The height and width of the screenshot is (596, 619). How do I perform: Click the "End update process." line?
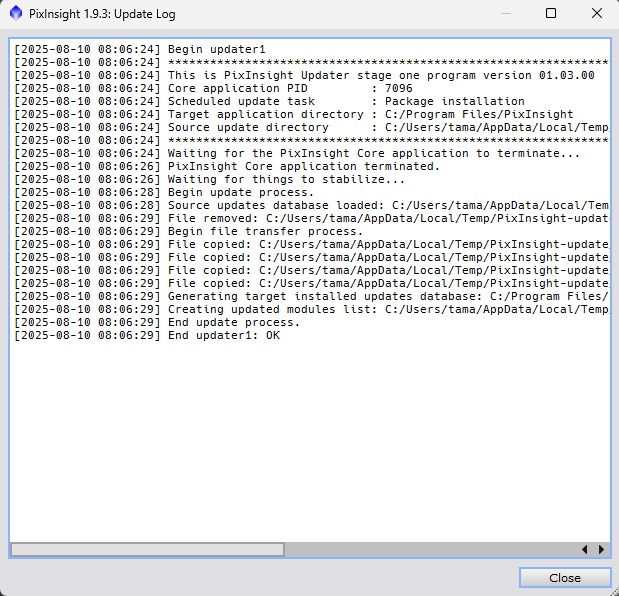[x=157, y=323]
